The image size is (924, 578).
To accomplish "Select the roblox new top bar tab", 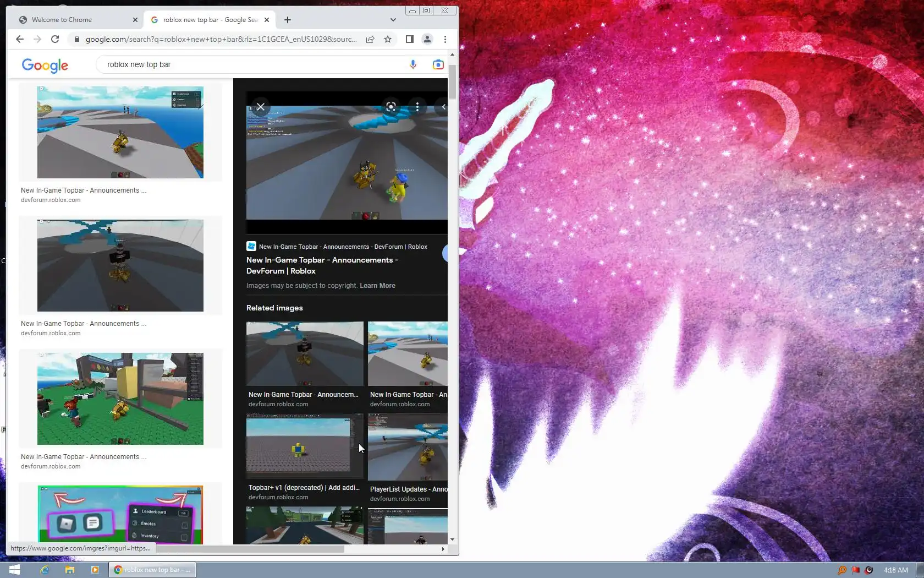I will 210,20.
